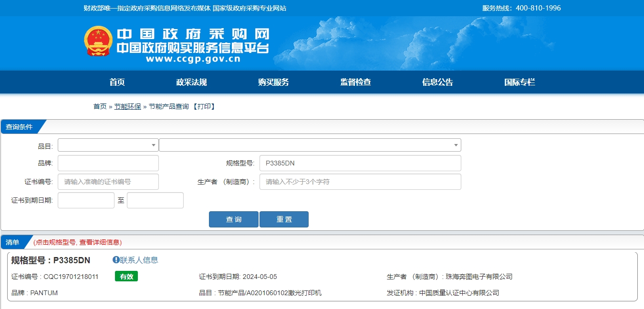The image size is (644, 309).
Task: Focus the 规格型号 field containing P3385DN
Action: point(360,163)
